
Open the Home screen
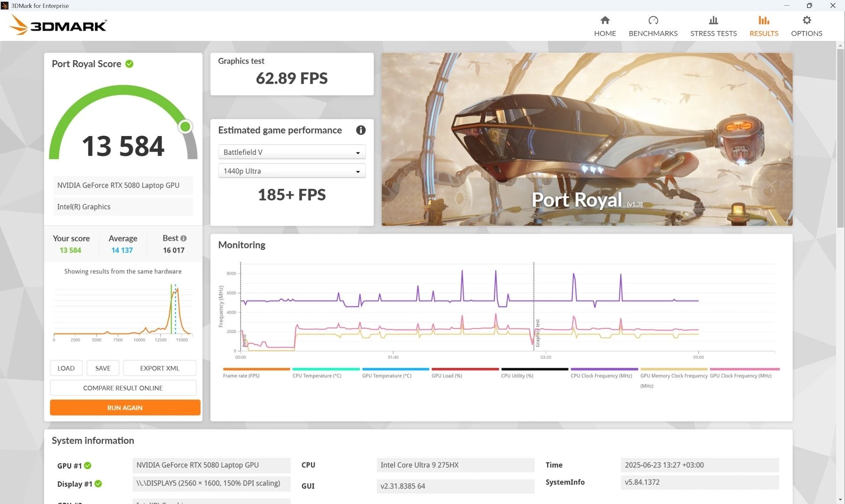point(605,25)
